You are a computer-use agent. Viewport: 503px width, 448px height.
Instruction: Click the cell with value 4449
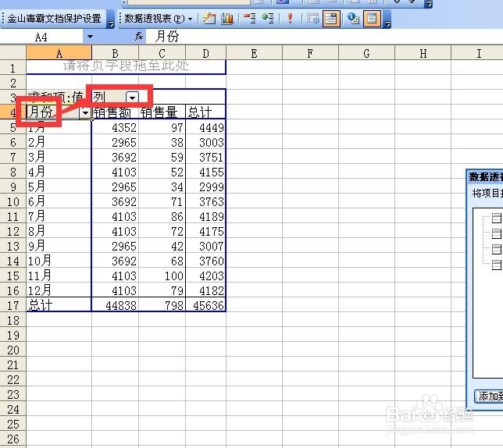pyautogui.click(x=205, y=127)
